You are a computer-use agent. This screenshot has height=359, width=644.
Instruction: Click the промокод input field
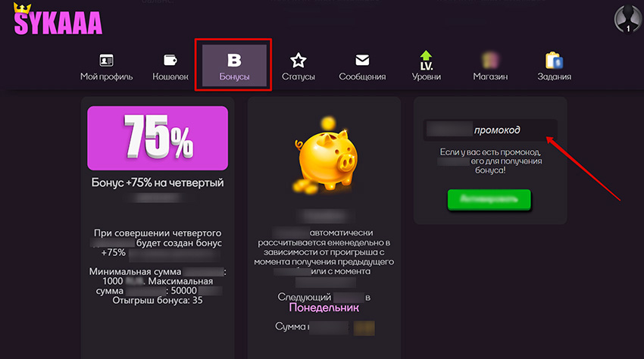[x=490, y=130]
